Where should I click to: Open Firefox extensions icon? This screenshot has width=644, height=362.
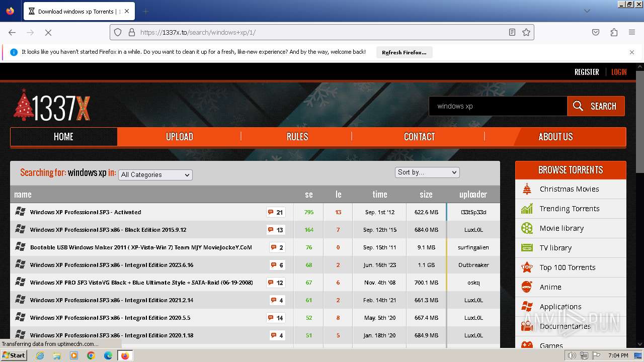614,32
